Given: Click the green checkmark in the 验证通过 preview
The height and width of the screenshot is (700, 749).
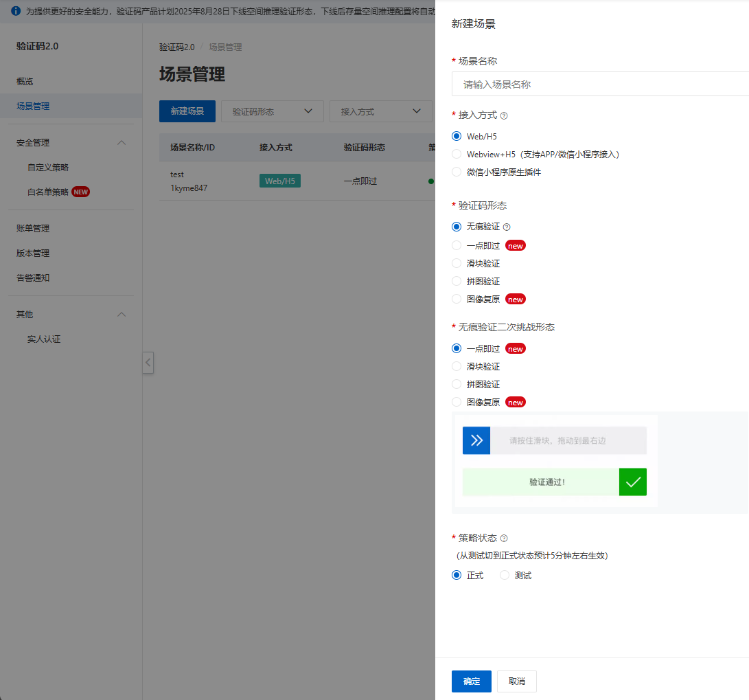Looking at the screenshot, I should 632,482.
